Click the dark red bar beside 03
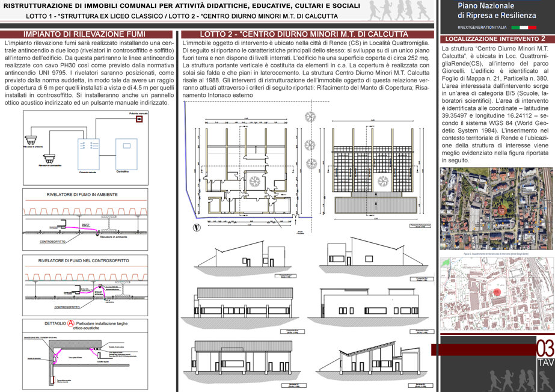The image size is (555, 392). [x=483, y=349]
